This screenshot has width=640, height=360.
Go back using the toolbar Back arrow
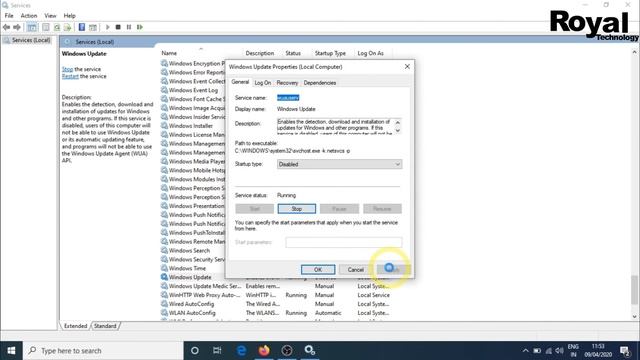pyautogui.click(x=6, y=27)
